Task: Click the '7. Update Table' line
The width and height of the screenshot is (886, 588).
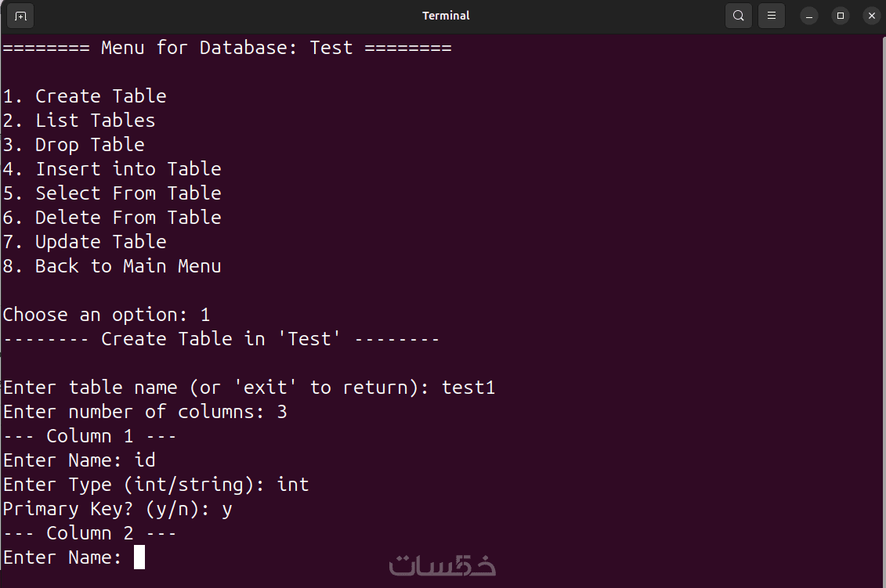Action: tap(85, 242)
